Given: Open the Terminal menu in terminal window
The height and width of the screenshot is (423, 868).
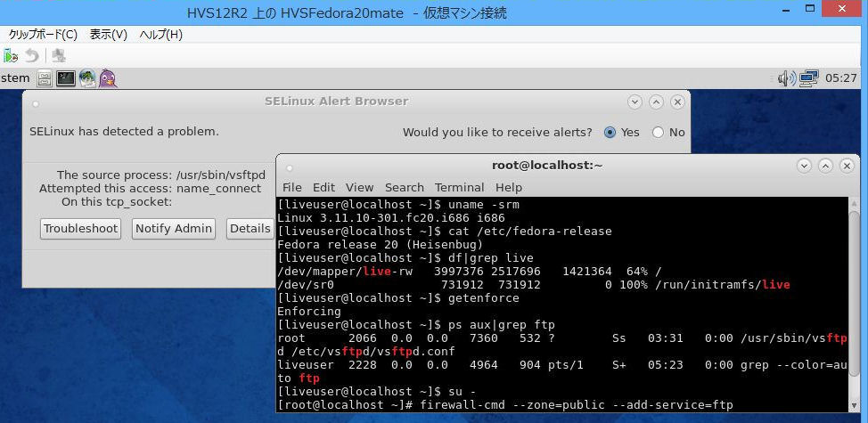Looking at the screenshot, I should pyautogui.click(x=460, y=187).
